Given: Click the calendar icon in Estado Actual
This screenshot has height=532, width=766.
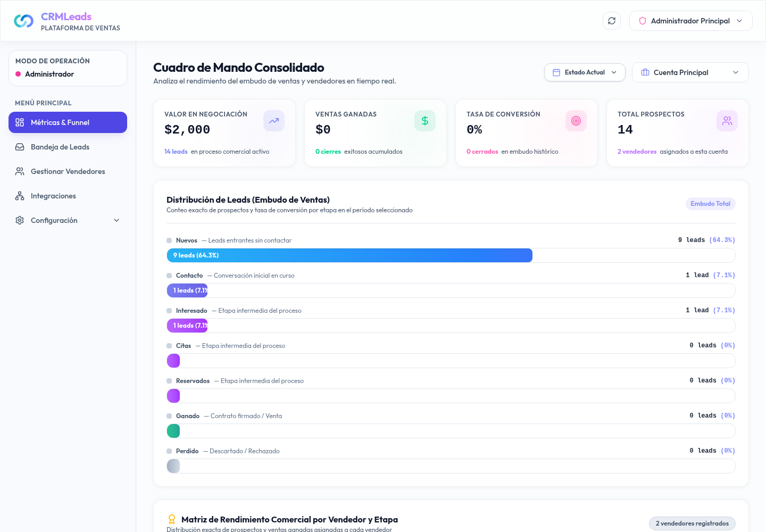Looking at the screenshot, I should (x=556, y=72).
